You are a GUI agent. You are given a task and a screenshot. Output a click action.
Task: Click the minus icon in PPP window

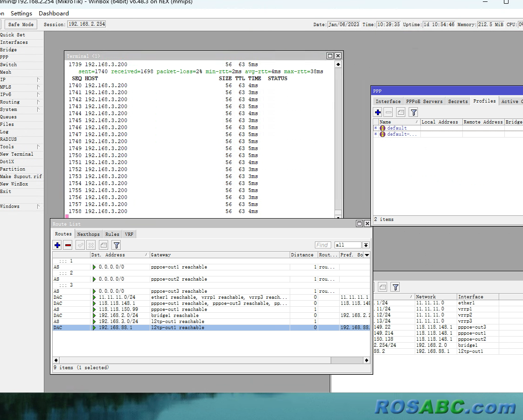coord(389,112)
